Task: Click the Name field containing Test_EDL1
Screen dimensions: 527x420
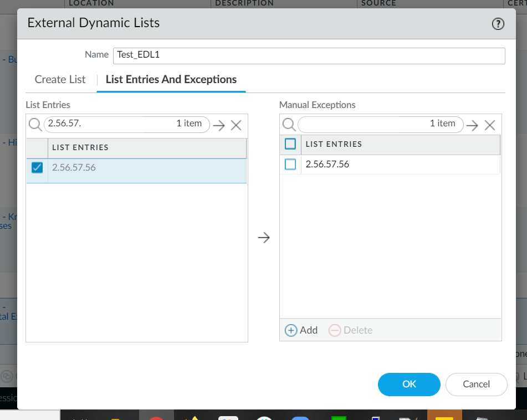Action: (309, 55)
